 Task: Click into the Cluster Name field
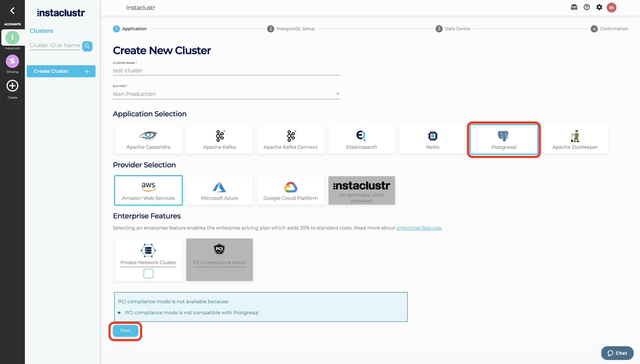coord(226,71)
